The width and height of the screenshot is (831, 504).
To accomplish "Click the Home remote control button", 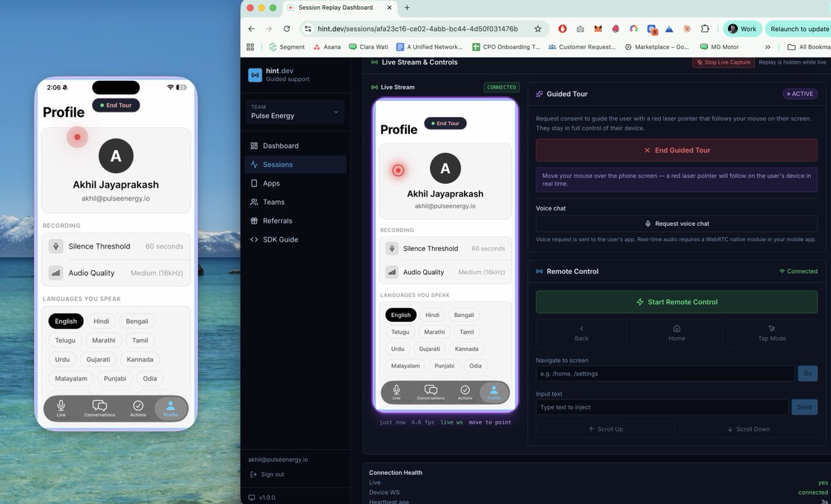I will (x=677, y=333).
